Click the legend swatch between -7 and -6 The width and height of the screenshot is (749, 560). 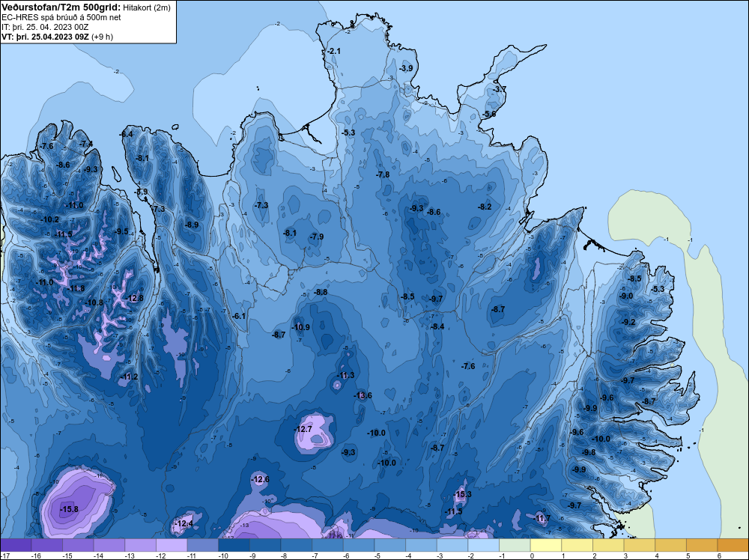(328, 545)
